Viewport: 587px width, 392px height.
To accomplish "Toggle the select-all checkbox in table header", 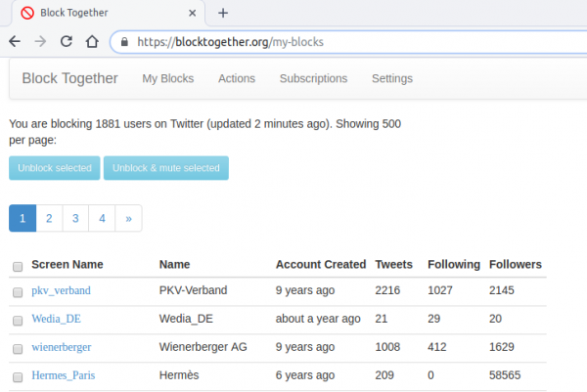I will pyautogui.click(x=18, y=266).
